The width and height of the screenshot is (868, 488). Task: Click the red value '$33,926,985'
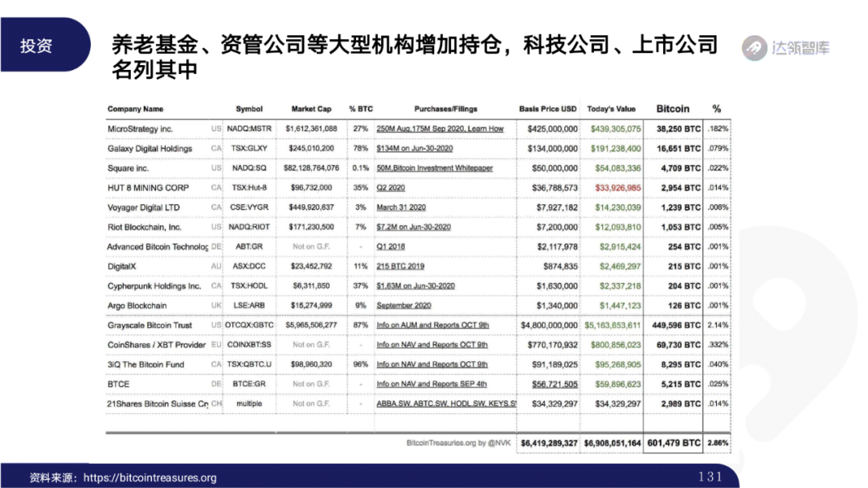coord(618,188)
